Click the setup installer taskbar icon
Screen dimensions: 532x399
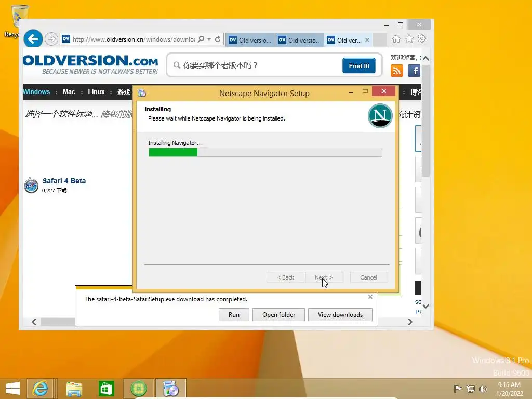pos(170,389)
